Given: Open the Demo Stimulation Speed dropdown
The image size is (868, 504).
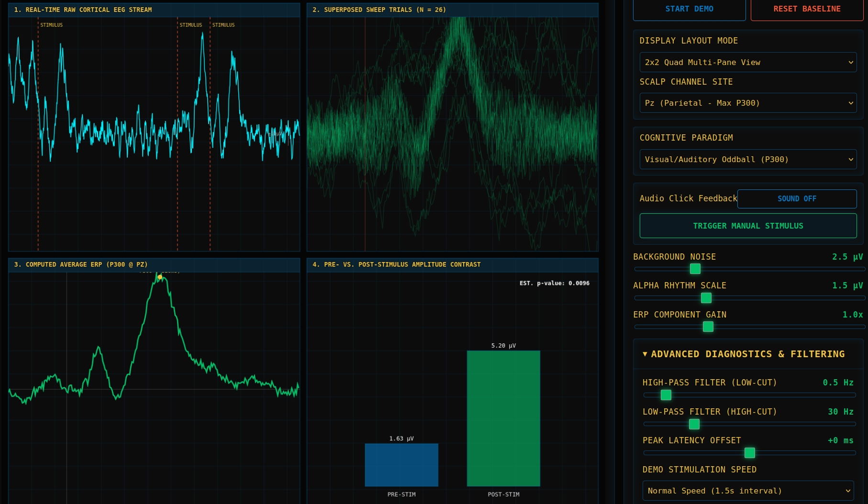Looking at the screenshot, I should [x=748, y=491].
